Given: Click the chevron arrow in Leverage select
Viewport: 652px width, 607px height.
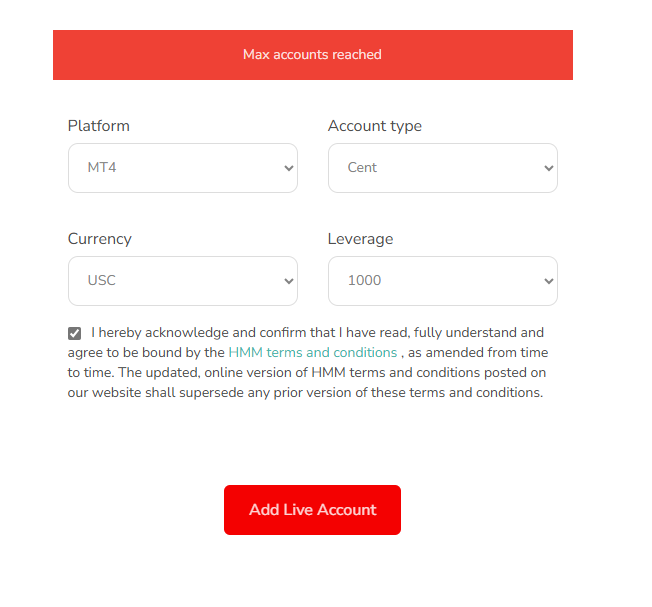Looking at the screenshot, I should coord(548,281).
